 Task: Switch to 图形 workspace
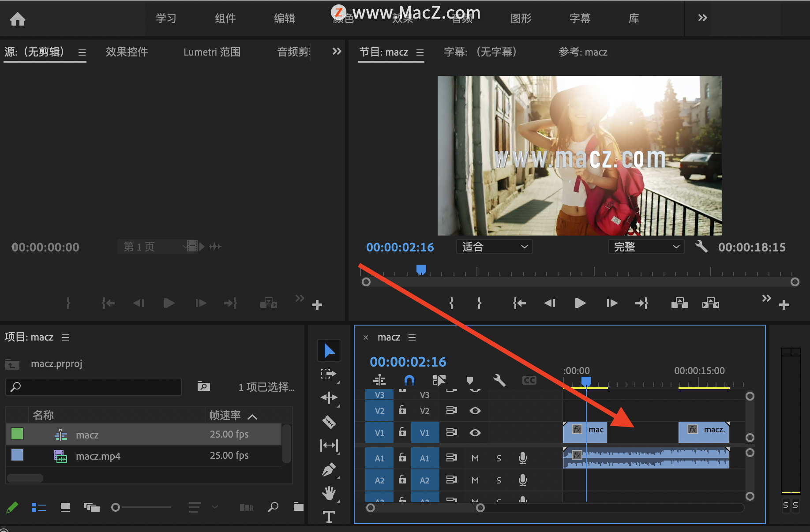(521, 18)
